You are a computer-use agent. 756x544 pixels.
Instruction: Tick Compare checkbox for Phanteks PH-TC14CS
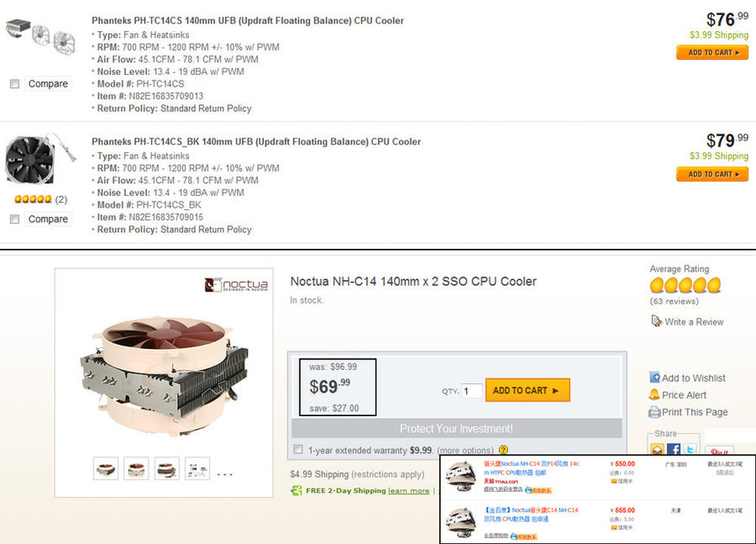[x=15, y=84]
